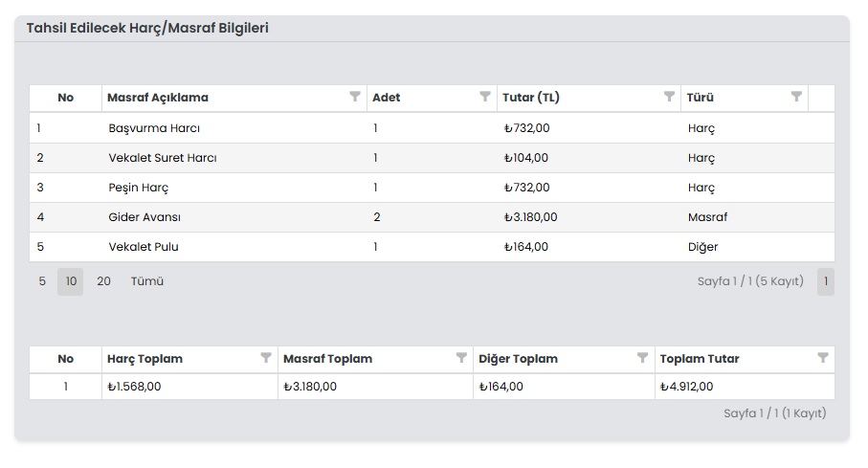Select the Gider Avansı row
This screenshot has width=868, height=468.
tap(432, 217)
